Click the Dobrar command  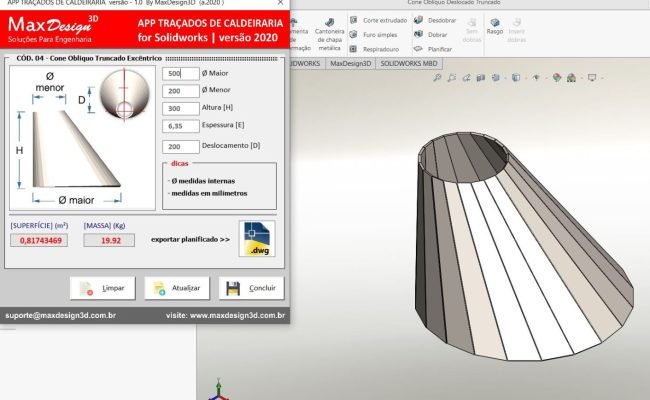click(x=431, y=35)
